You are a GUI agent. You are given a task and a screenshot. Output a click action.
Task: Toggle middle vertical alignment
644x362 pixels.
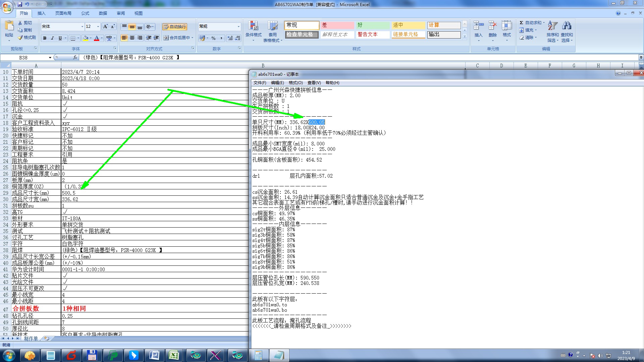(132, 26)
